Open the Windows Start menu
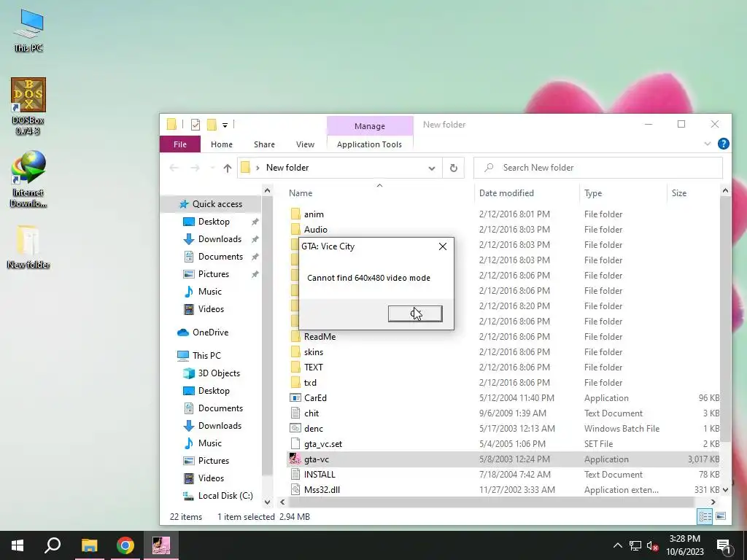Image resolution: width=747 pixels, height=560 pixels. click(18, 545)
